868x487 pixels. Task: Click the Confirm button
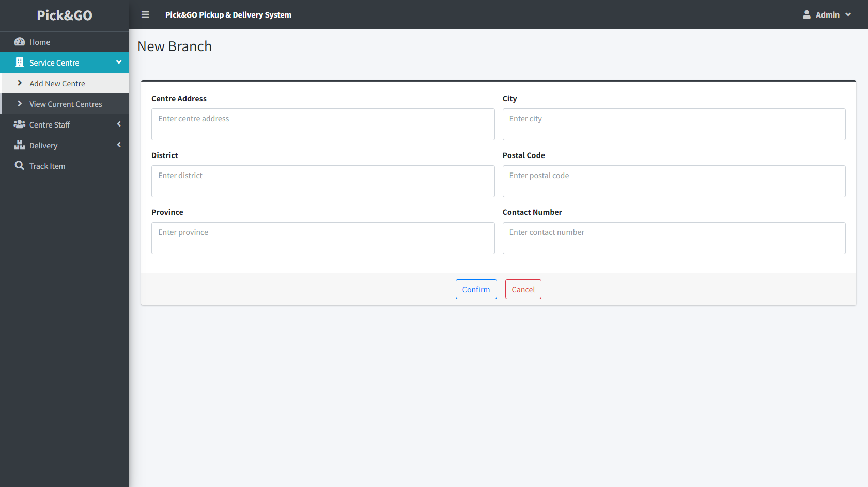476,289
